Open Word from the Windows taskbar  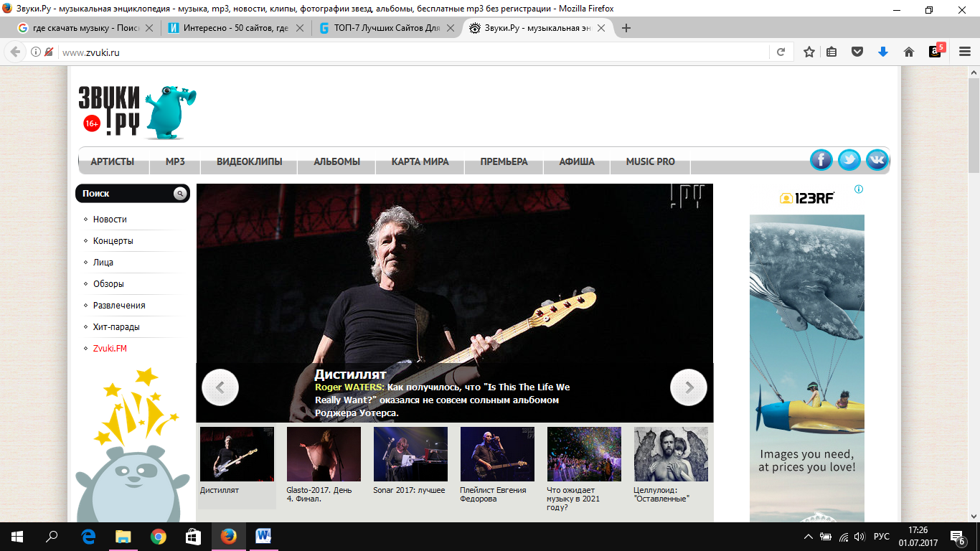pyautogui.click(x=262, y=536)
